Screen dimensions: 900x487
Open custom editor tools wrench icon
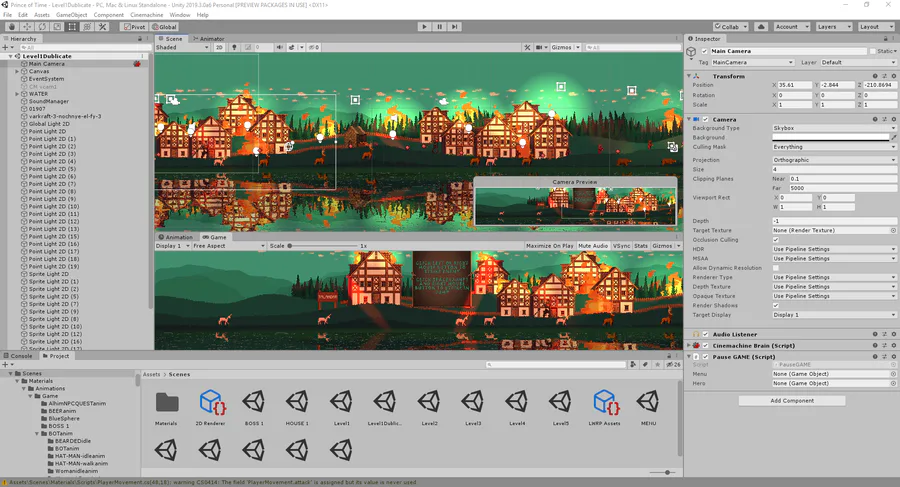coord(102,26)
